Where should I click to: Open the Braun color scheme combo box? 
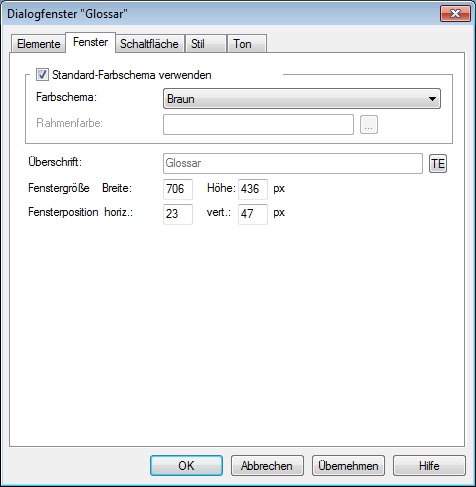pos(302,99)
